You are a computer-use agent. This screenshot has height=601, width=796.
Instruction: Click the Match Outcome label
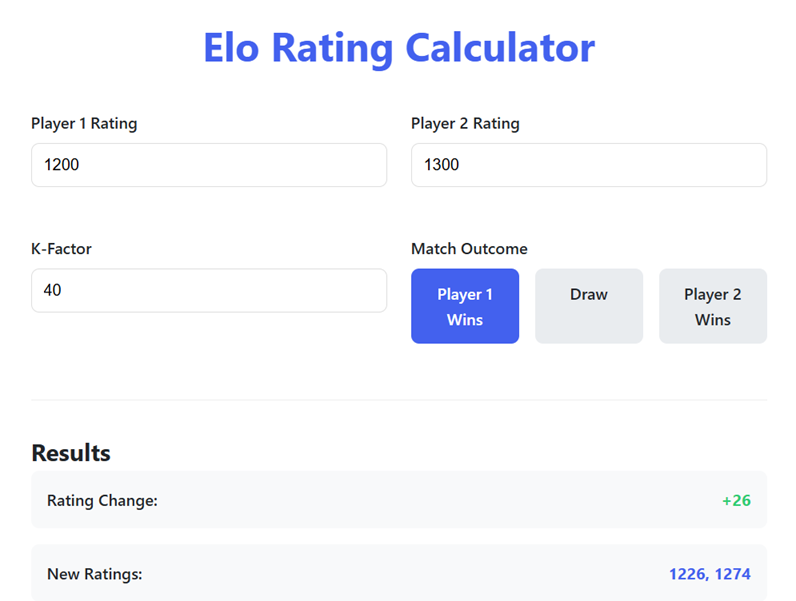469,249
